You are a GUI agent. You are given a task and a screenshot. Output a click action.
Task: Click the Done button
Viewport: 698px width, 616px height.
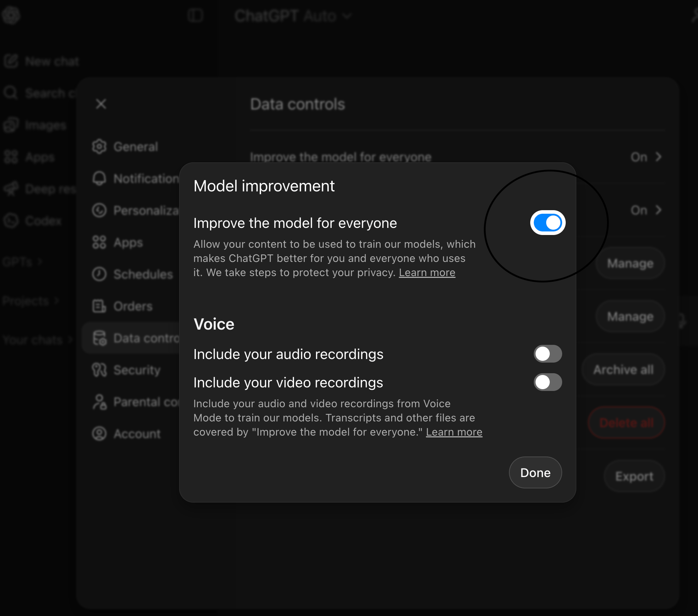(535, 472)
